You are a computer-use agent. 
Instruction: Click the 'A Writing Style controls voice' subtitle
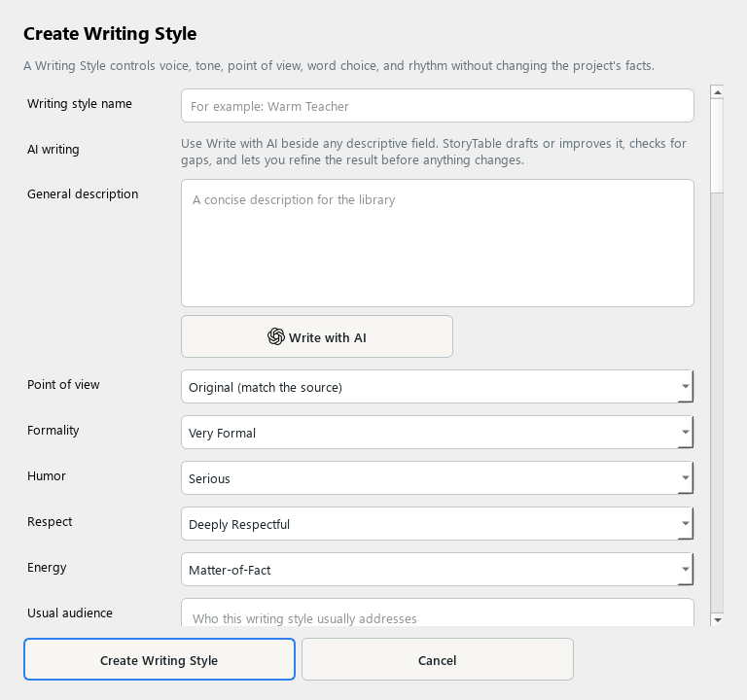pyautogui.click(x=339, y=66)
